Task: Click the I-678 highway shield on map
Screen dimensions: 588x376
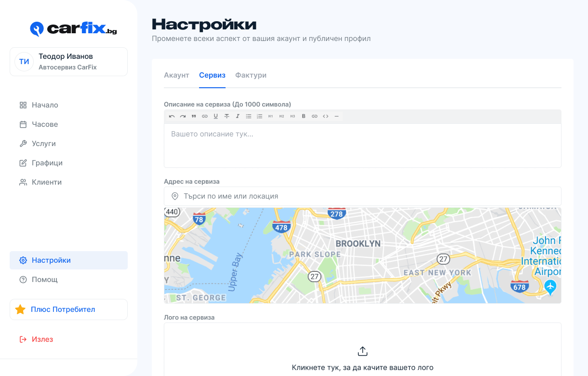Action: click(x=520, y=286)
